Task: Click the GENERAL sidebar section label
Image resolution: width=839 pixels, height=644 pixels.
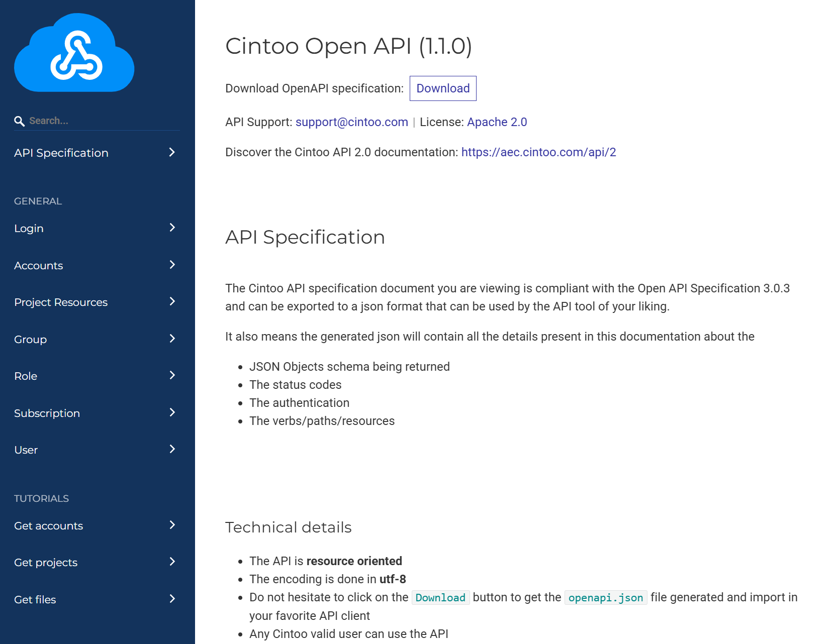Action: (x=38, y=201)
